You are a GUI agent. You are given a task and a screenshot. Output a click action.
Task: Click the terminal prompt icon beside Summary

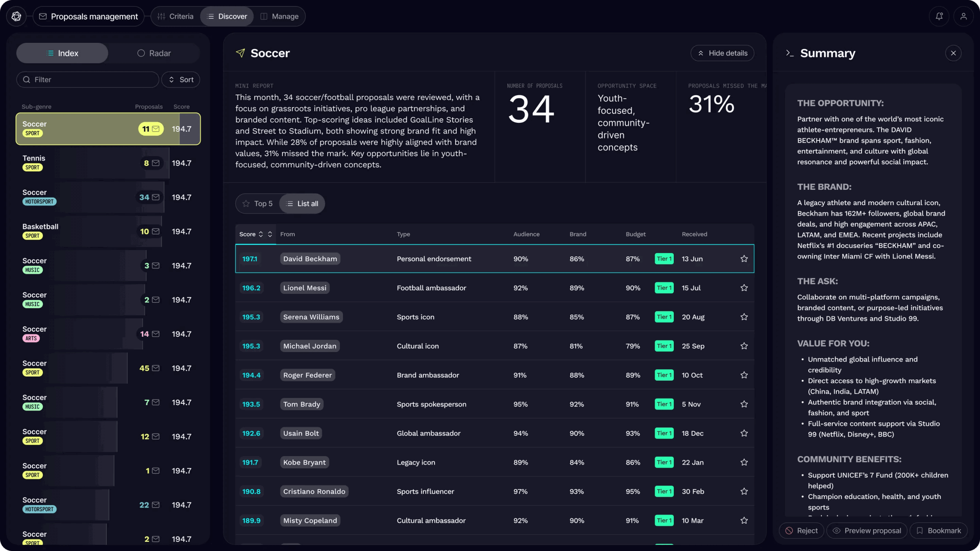pos(789,53)
